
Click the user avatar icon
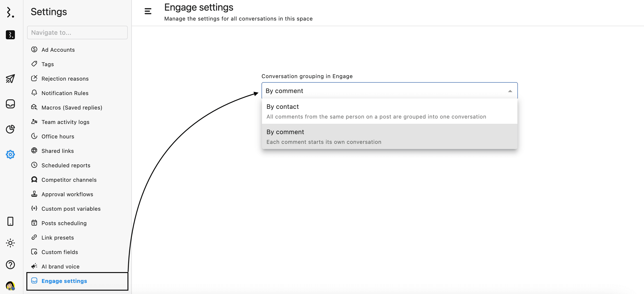10,285
